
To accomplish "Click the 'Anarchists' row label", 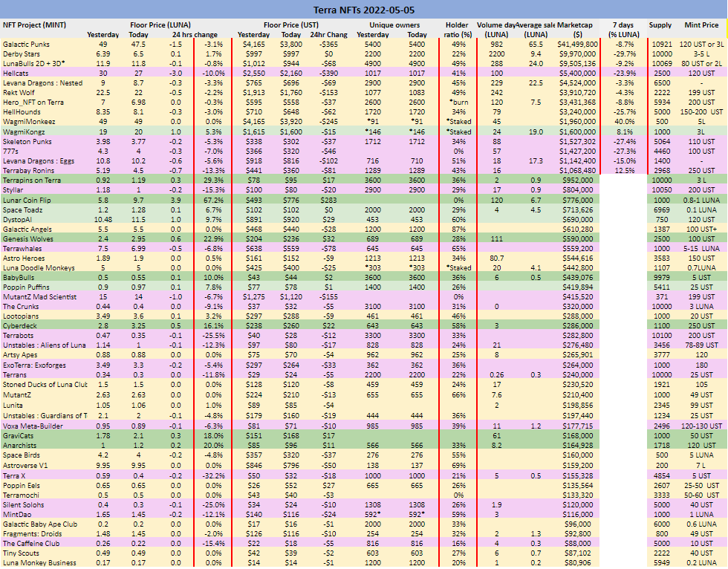I will click(x=19, y=446).
